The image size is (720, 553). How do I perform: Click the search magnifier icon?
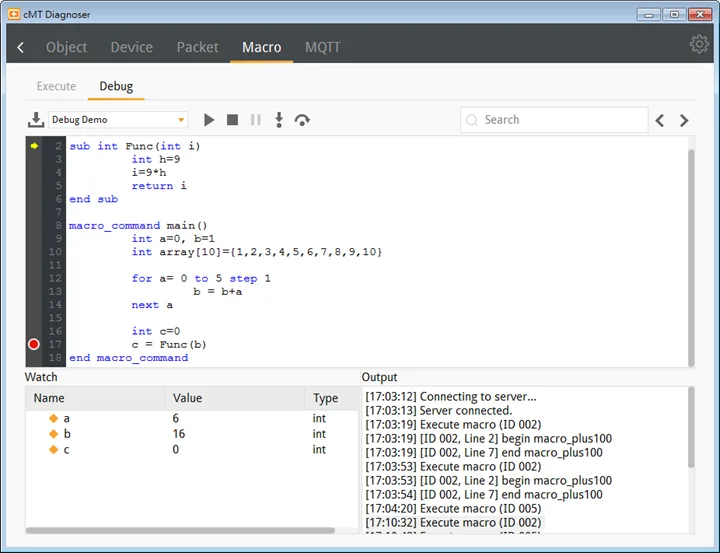click(472, 120)
